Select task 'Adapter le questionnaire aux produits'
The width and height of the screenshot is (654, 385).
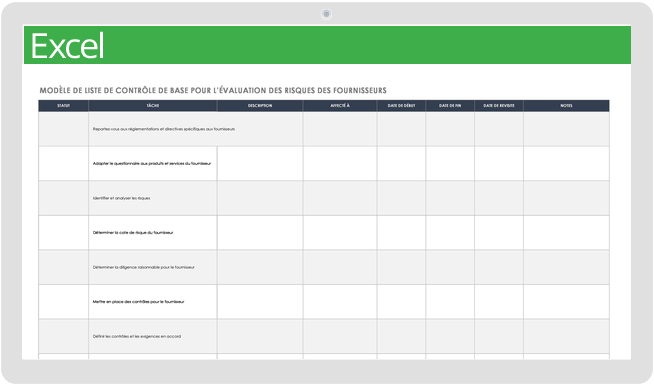152,164
